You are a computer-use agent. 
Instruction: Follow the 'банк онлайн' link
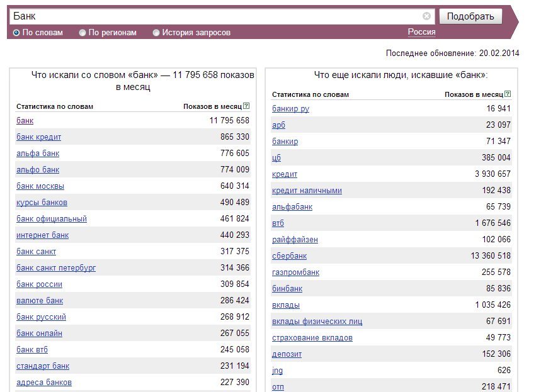[39, 333]
